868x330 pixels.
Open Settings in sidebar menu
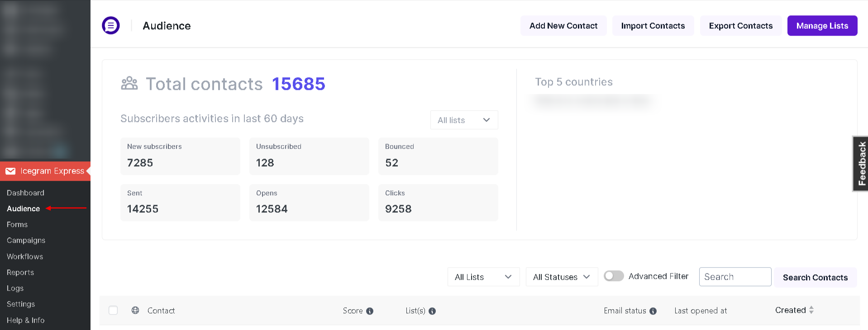[21, 304]
